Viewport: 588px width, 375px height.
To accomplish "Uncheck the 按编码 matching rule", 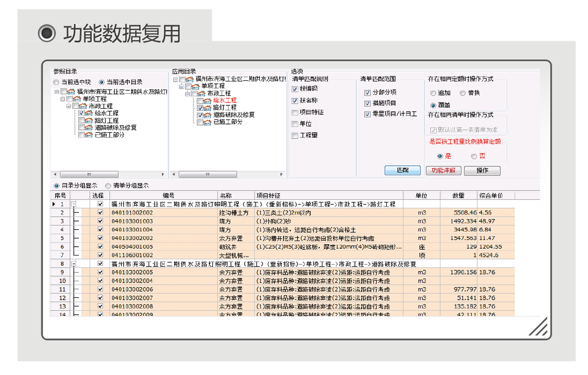I will point(295,89).
